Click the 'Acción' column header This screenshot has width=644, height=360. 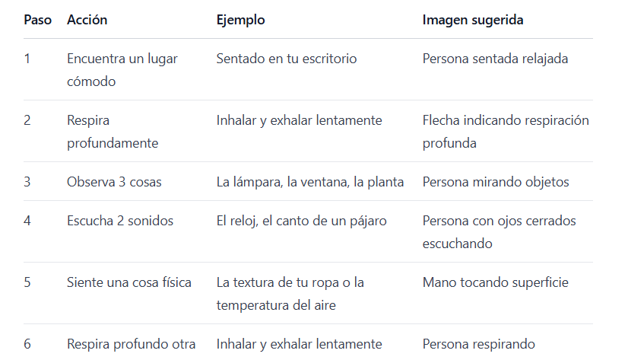click(x=87, y=20)
